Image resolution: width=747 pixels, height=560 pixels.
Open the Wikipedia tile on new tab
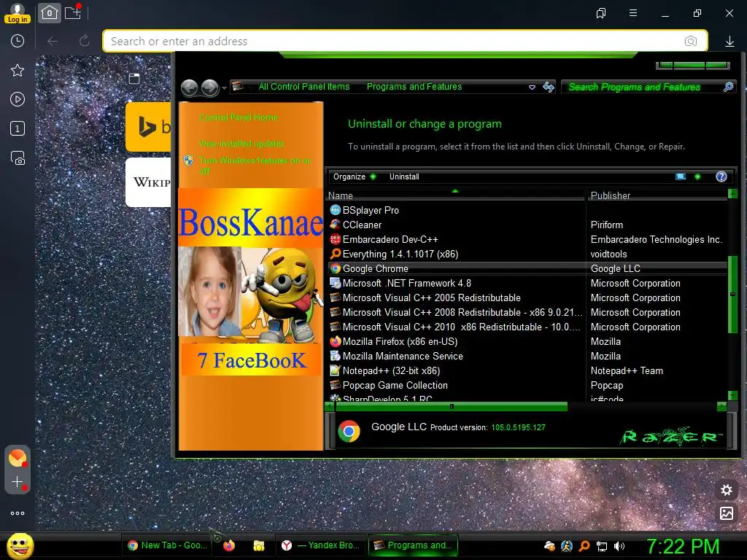148,182
